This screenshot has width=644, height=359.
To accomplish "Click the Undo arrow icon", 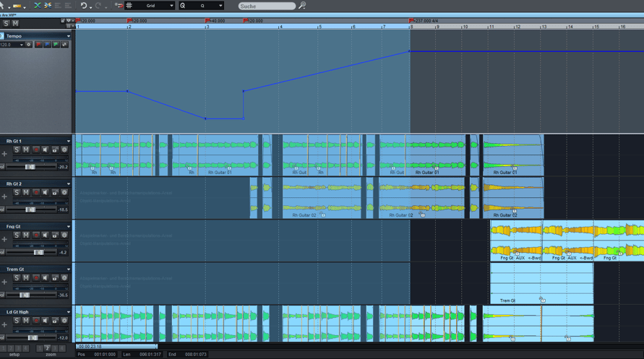I will 84,5.
